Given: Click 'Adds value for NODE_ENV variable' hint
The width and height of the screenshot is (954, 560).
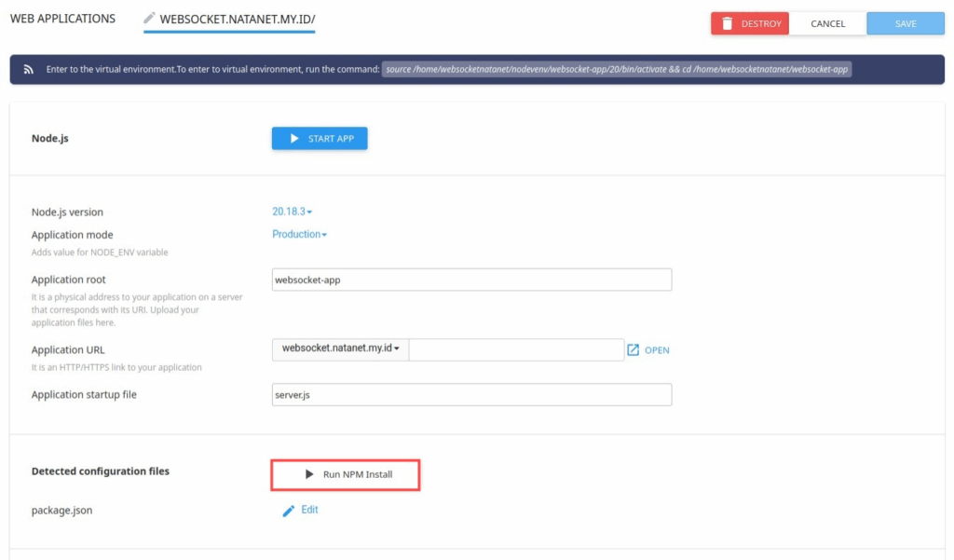Looking at the screenshot, I should point(100,252).
